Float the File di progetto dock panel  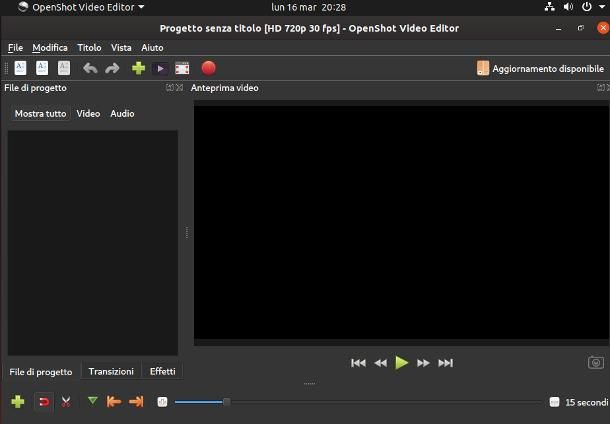170,88
